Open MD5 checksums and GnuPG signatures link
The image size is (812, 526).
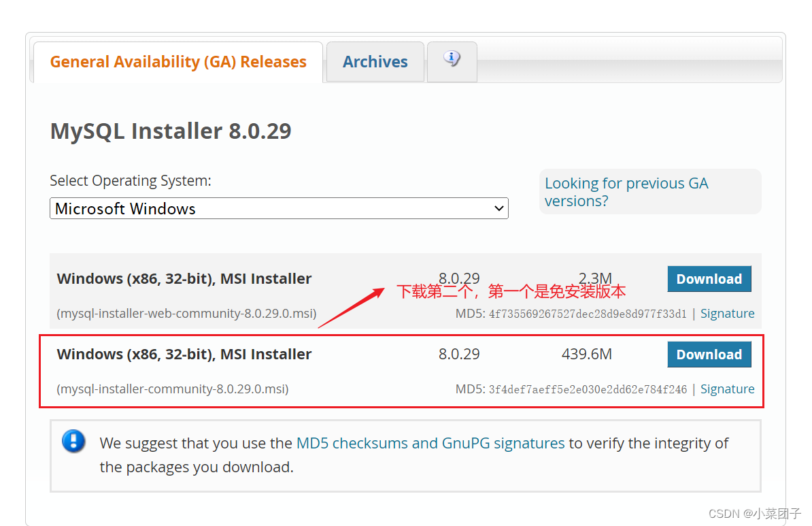pos(430,443)
